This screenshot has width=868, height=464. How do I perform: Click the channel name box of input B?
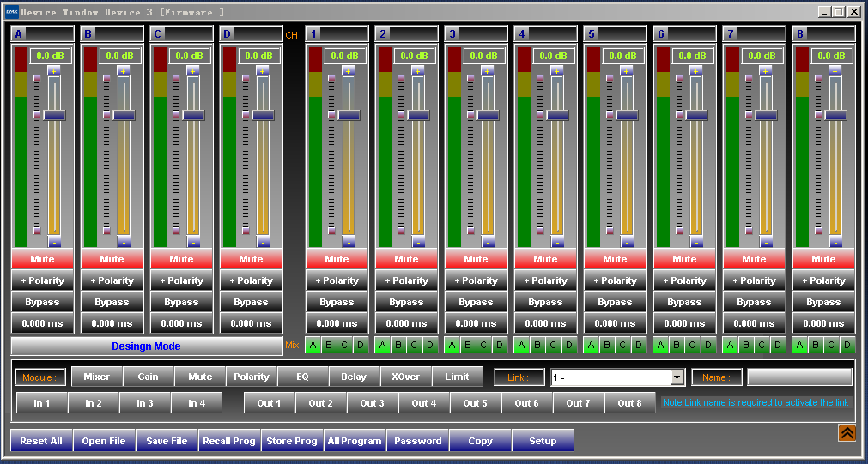[x=119, y=34]
